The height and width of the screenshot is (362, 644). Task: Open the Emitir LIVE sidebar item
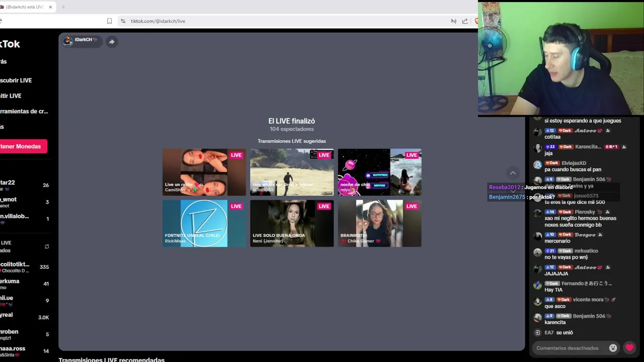coord(11,96)
